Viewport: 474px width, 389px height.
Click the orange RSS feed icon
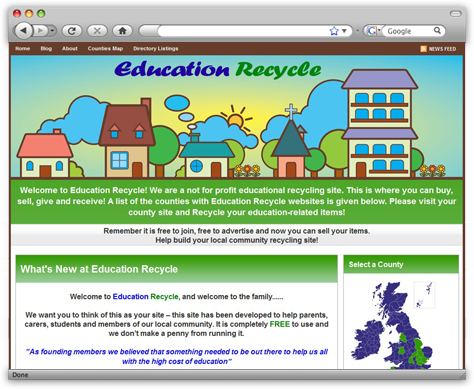coord(423,49)
